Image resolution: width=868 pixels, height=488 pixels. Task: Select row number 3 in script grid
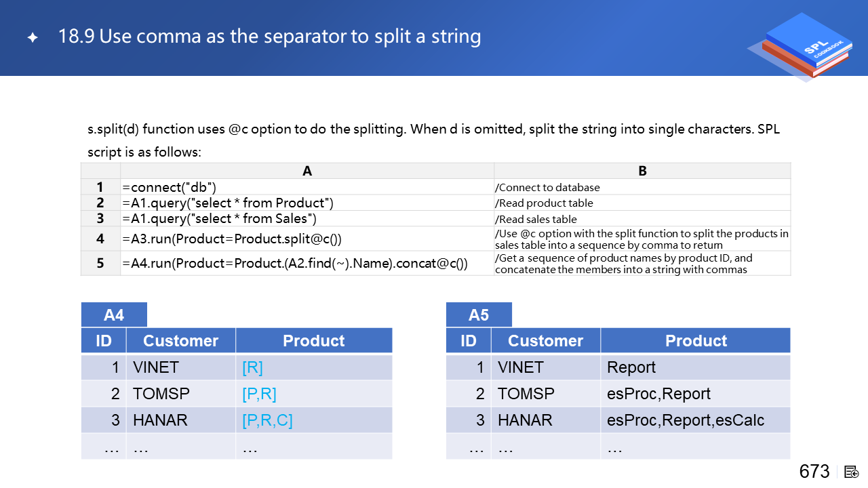point(100,218)
